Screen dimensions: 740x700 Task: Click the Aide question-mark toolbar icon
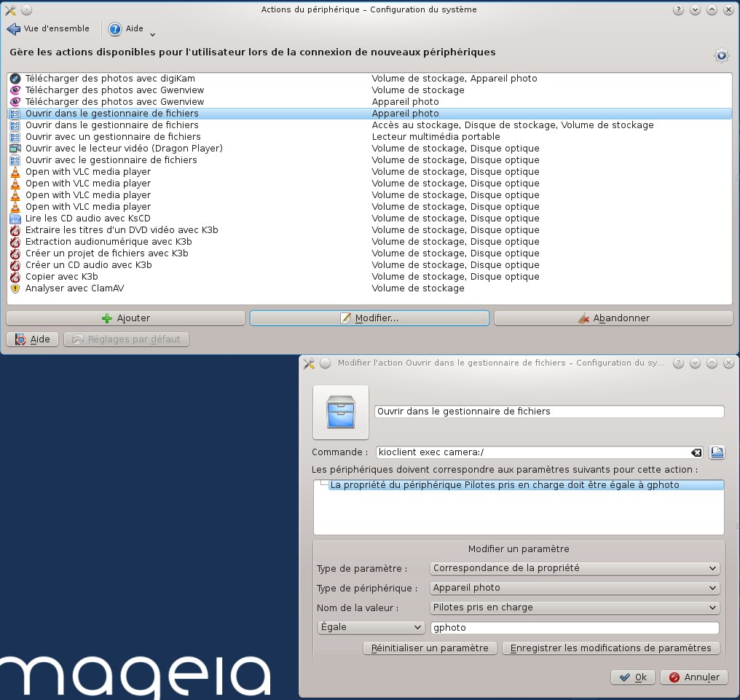coord(114,29)
